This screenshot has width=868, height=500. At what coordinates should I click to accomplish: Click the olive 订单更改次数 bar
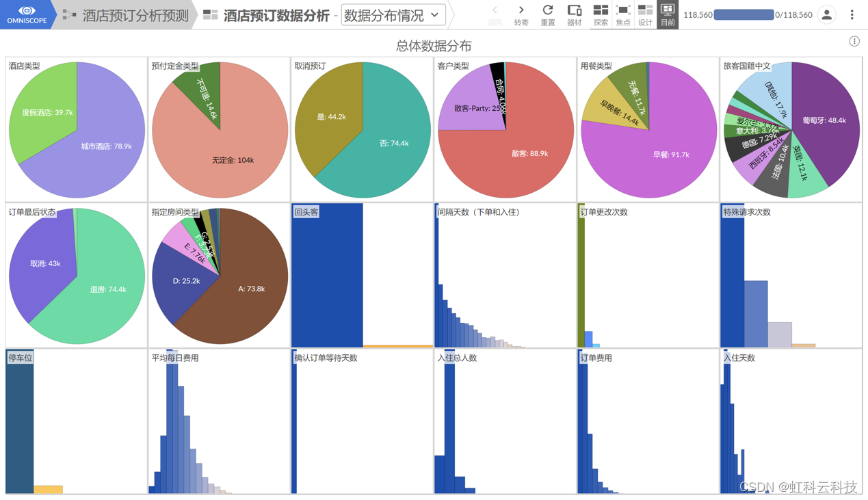point(581,276)
